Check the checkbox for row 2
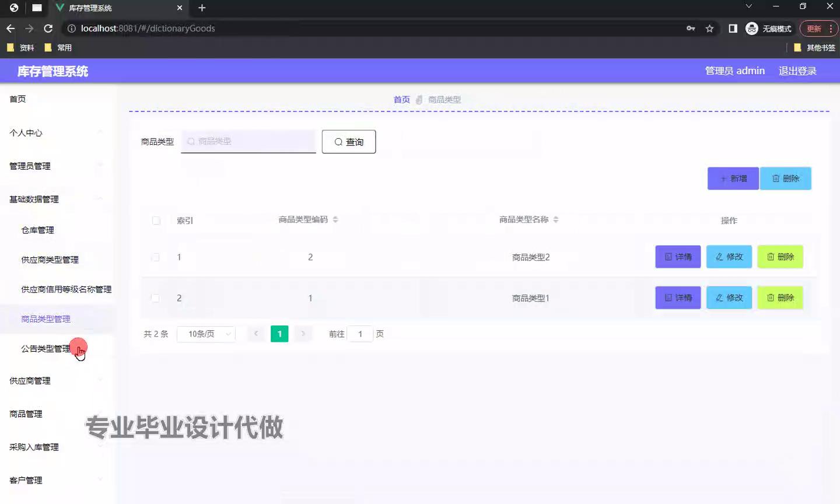The height and width of the screenshot is (504, 840). pyautogui.click(x=156, y=298)
